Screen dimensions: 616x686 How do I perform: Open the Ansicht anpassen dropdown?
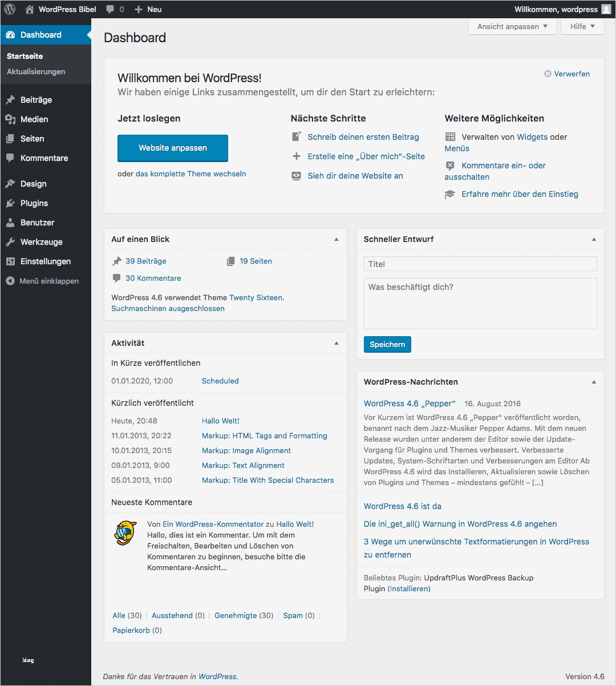coord(511,26)
